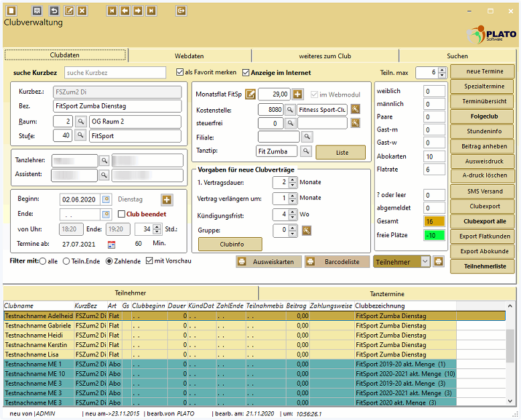Image resolution: width=521 pixels, height=420 pixels.
Task: Click the undo arrow toolbar icon
Action: point(54,11)
